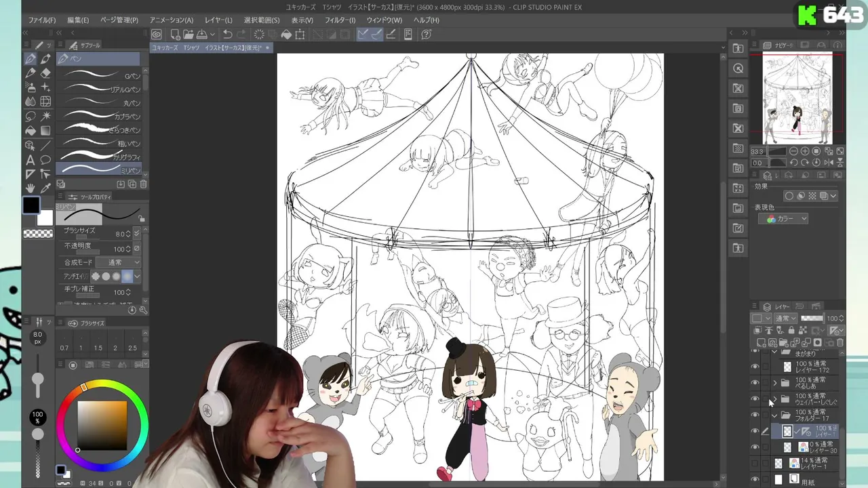Open the layer palette color dropdown
The height and width of the screenshot is (488, 868).
point(760,318)
